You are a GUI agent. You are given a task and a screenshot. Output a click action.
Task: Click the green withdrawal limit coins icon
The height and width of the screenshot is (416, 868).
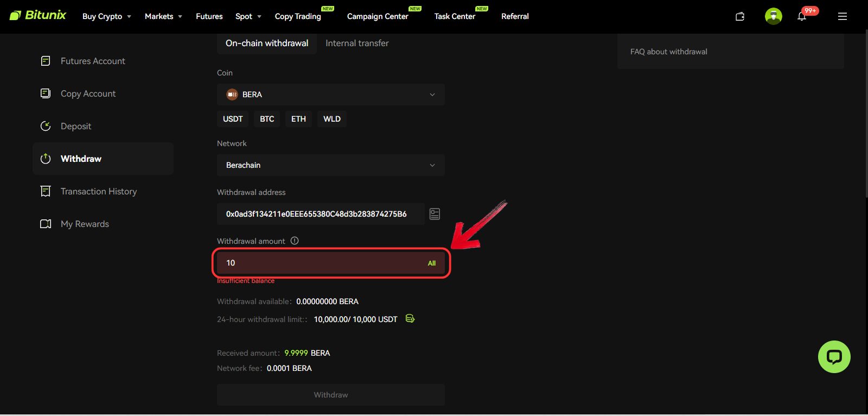(x=410, y=319)
